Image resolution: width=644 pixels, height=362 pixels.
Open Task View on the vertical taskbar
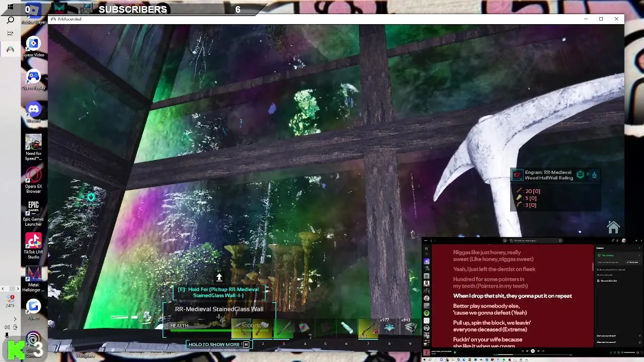(10, 34)
